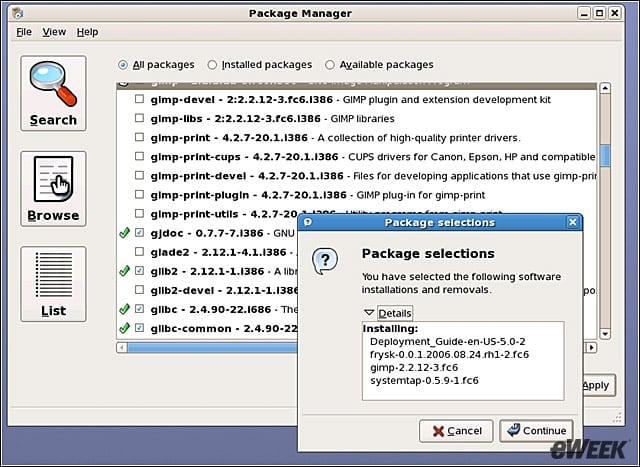Click the Package Manager window menu icon
The width and height of the screenshot is (640, 467).
tap(18, 13)
